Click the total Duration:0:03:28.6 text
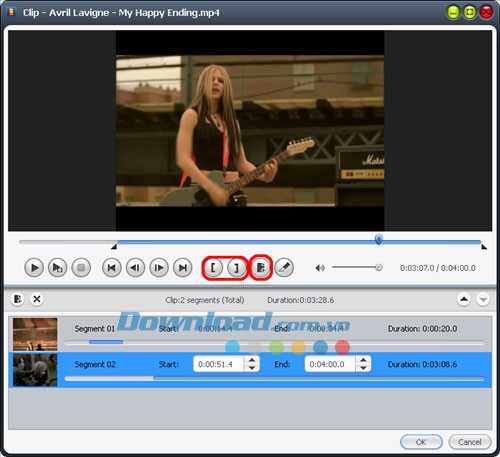 300,300
